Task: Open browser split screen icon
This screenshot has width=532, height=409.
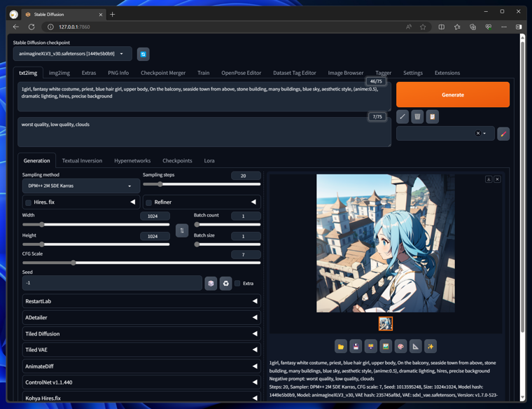Action: 442,27
